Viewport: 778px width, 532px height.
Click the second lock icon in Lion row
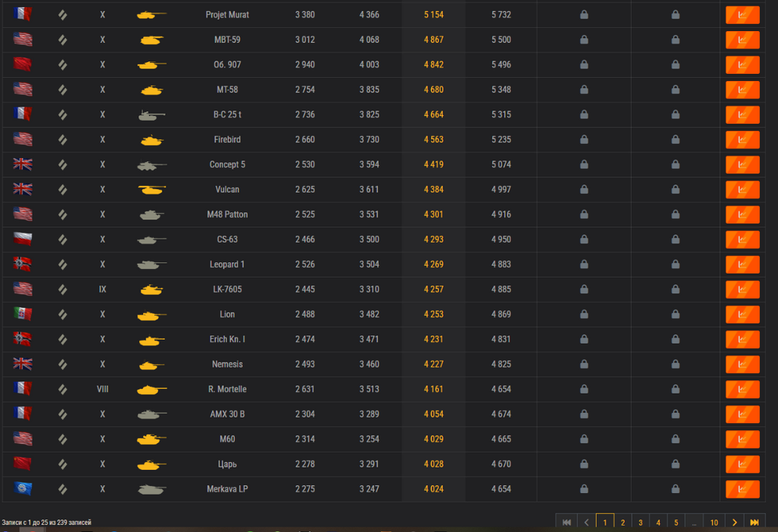coord(675,314)
